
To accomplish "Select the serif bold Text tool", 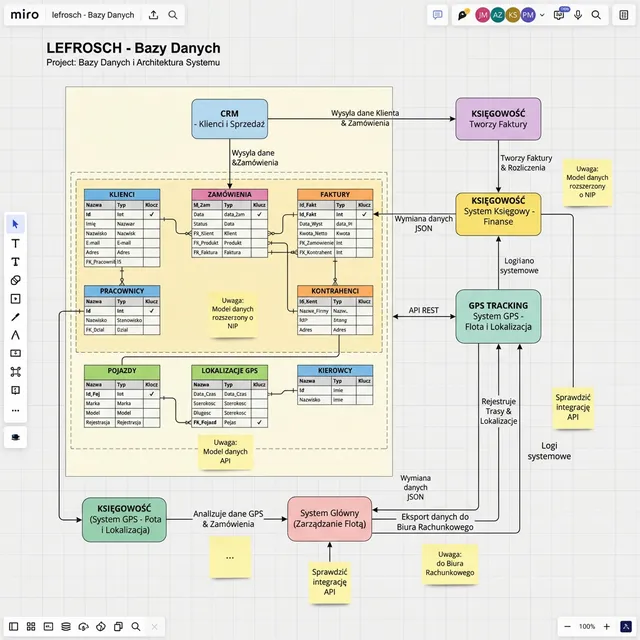I will [x=16, y=262].
